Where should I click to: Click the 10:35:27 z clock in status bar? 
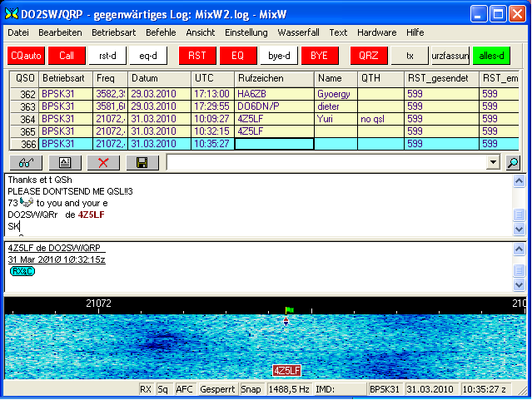[485, 389]
